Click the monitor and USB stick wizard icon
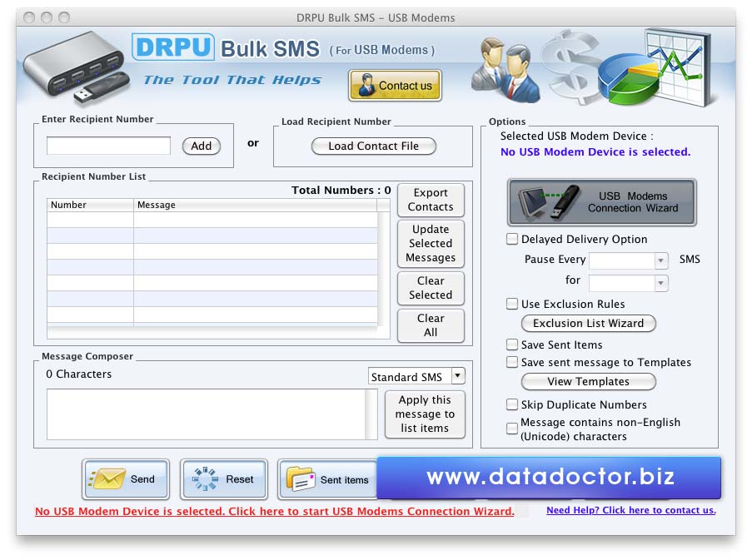The width and height of the screenshot is (752, 560). coord(550,202)
